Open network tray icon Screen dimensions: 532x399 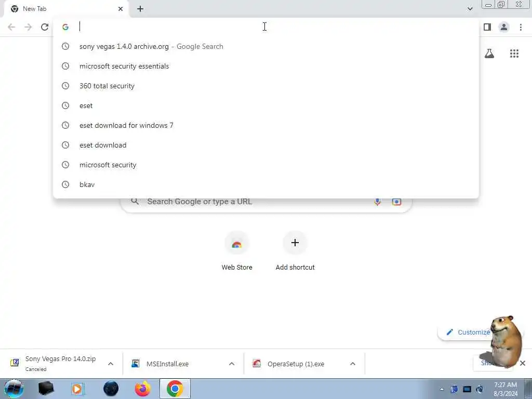pyautogui.click(x=467, y=389)
